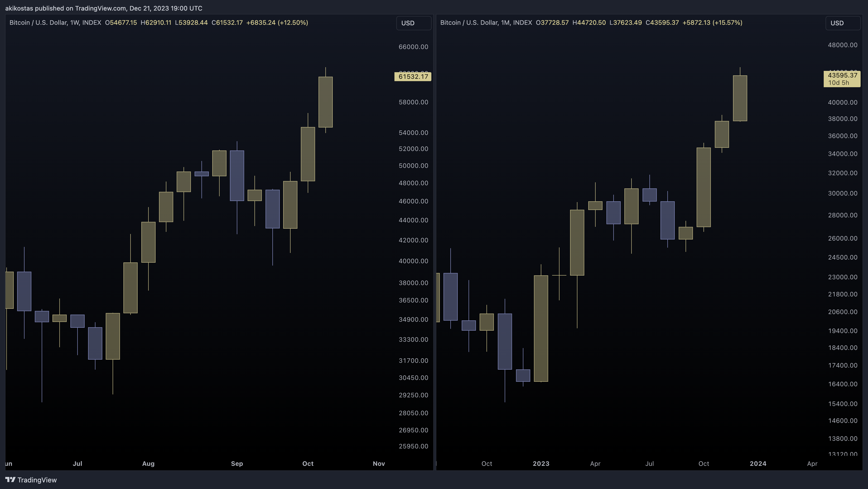Click the monthly open value O37728.57
Image resolution: width=868 pixels, height=489 pixels.
(x=552, y=23)
